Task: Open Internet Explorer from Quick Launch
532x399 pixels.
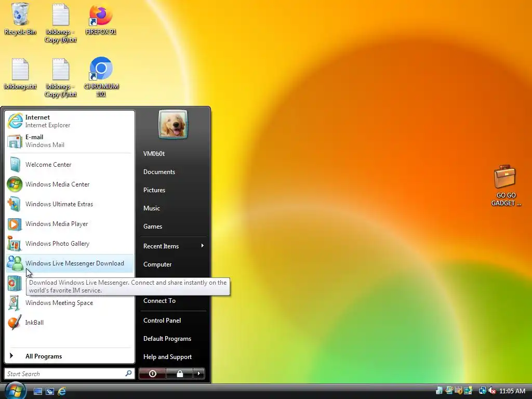Action: [62, 392]
